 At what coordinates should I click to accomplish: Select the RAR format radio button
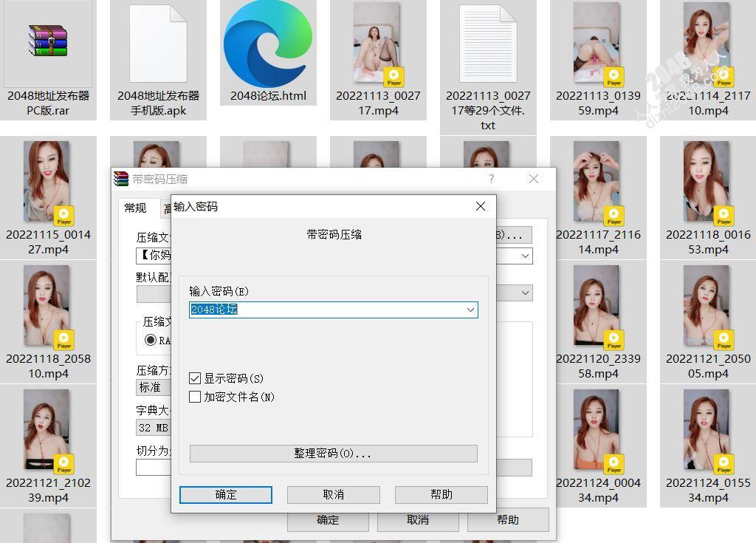pyautogui.click(x=151, y=340)
